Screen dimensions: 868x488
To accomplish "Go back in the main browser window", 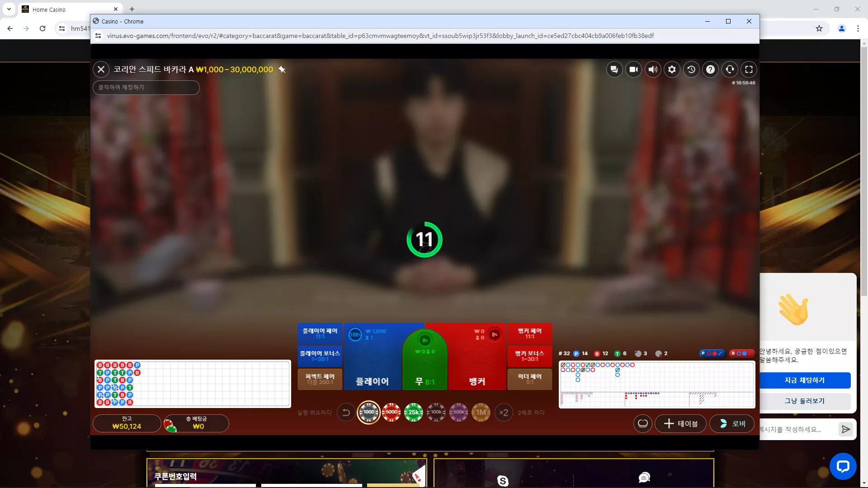I will 10,28.
